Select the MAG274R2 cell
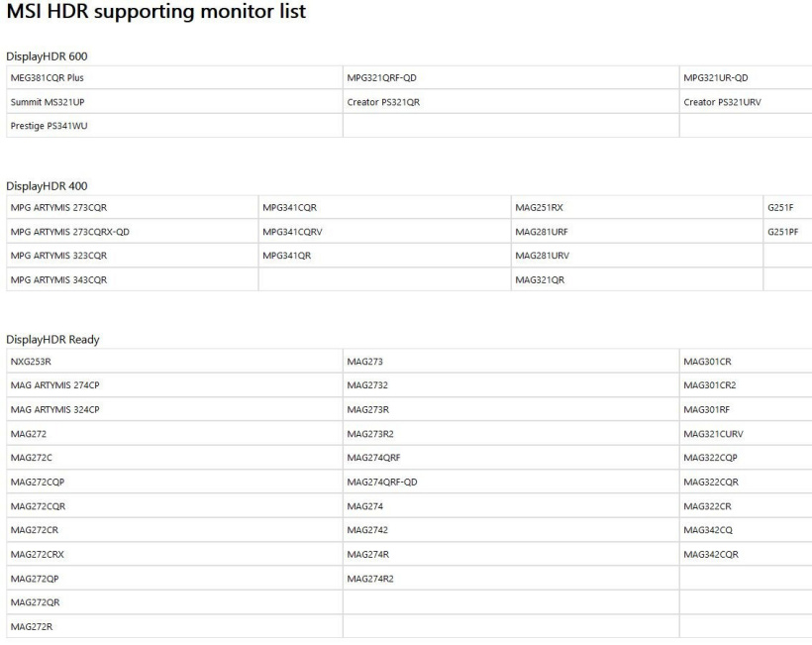 (370, 579)
